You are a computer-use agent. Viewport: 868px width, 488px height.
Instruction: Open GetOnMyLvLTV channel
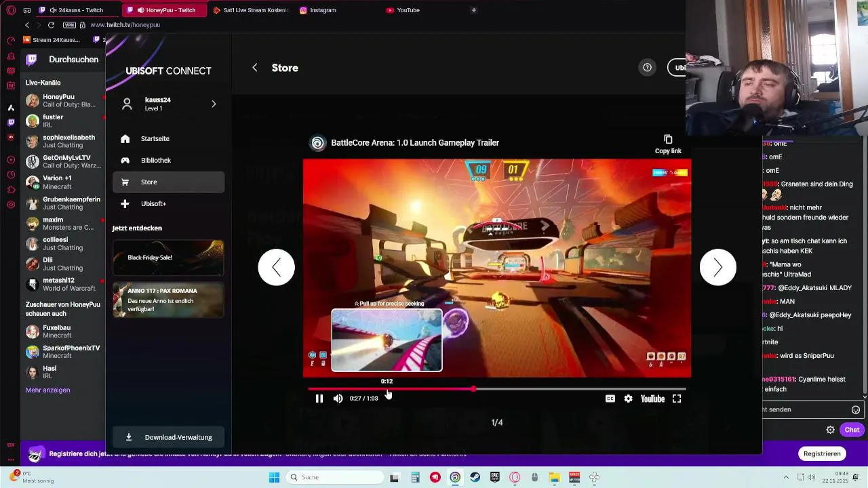[x=64, y=161]
